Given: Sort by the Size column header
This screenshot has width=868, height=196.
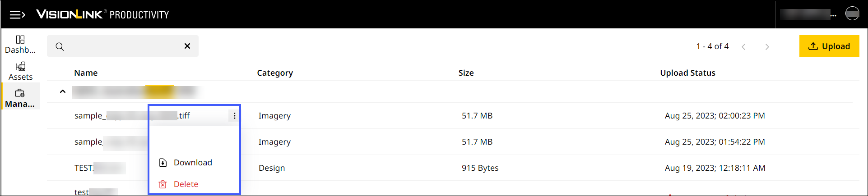Looking at the screenshot, I should click(x=466, y=73).
